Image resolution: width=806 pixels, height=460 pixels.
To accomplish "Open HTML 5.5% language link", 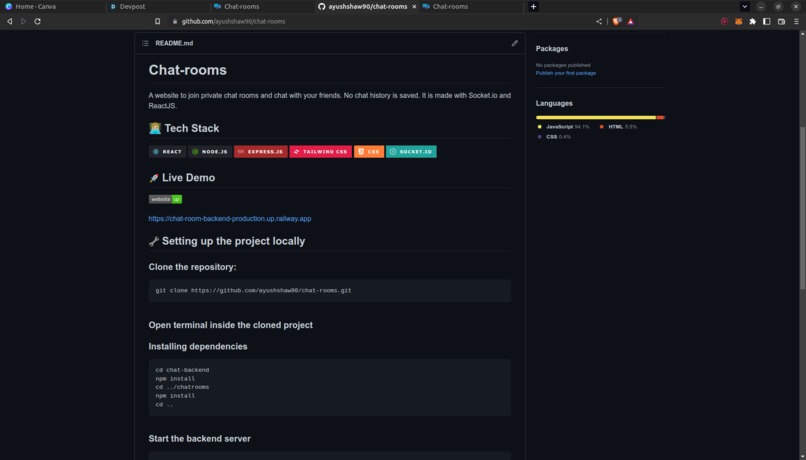I will pyautogui.click(x=618, y=127).
